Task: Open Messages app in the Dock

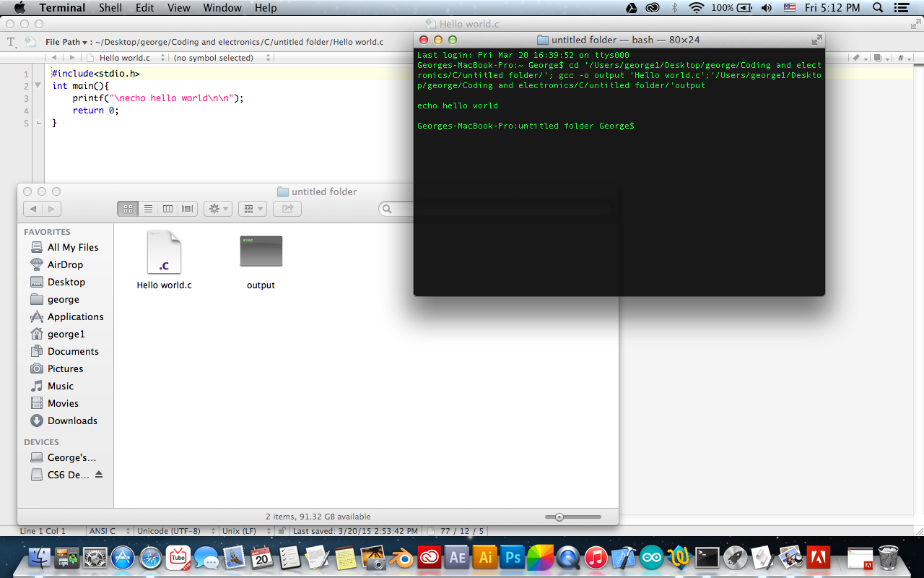Action: coord(206,557)
